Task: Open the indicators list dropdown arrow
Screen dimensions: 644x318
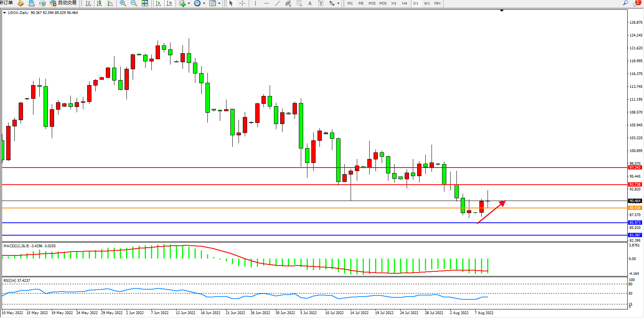Action: pos(189,3)
